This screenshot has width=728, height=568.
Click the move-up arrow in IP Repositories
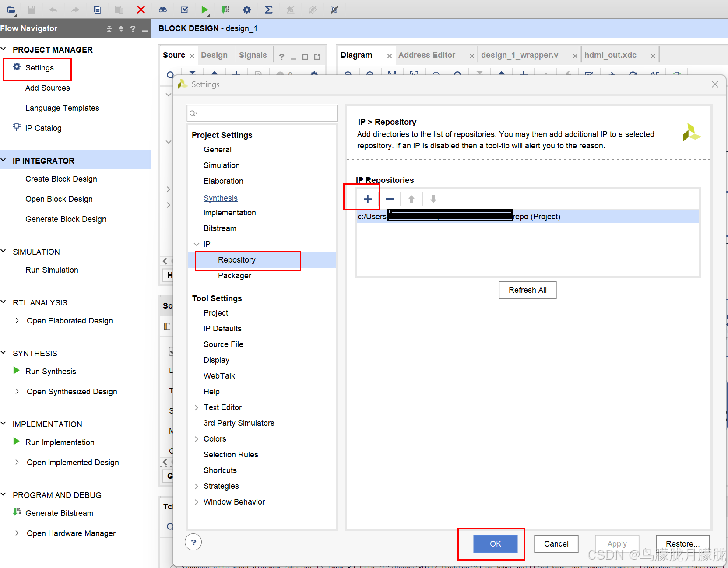click(x=411, y=199)
